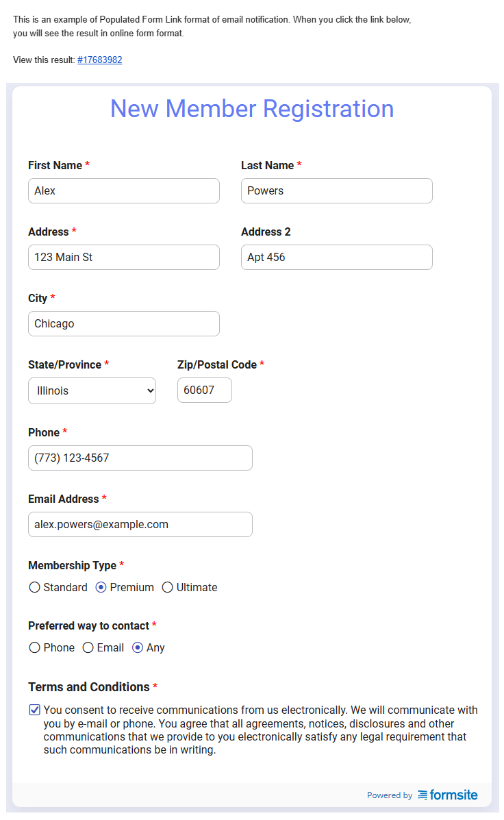
Task: Select Standard membership type
Action: pos(35,588)
